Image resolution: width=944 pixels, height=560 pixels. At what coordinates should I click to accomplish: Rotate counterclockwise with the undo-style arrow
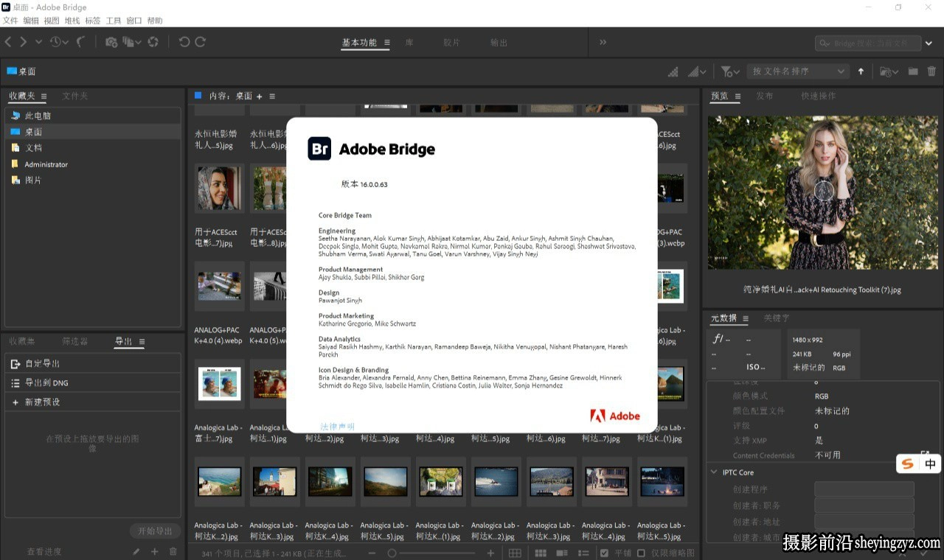(184, 42)
